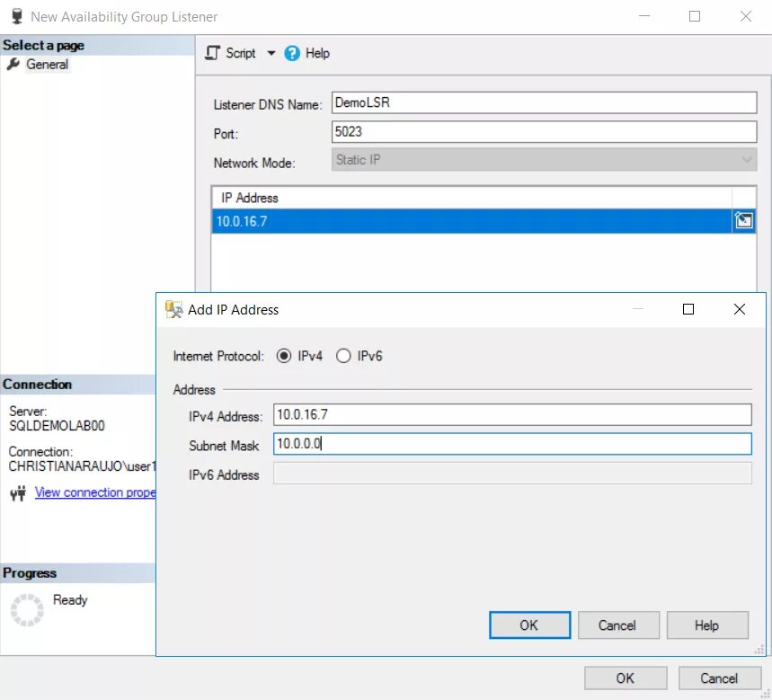Select the General page in Select a page
Screen dimensions: 772x700
coord(48,65)
